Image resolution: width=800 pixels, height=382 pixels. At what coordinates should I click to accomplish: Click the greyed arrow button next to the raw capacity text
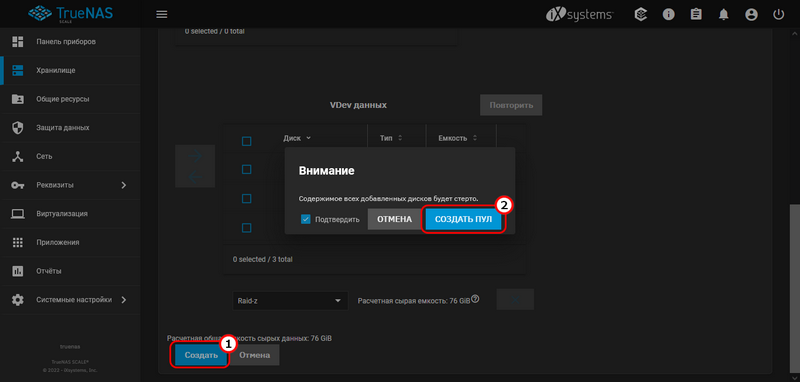[x=515, y=299]
